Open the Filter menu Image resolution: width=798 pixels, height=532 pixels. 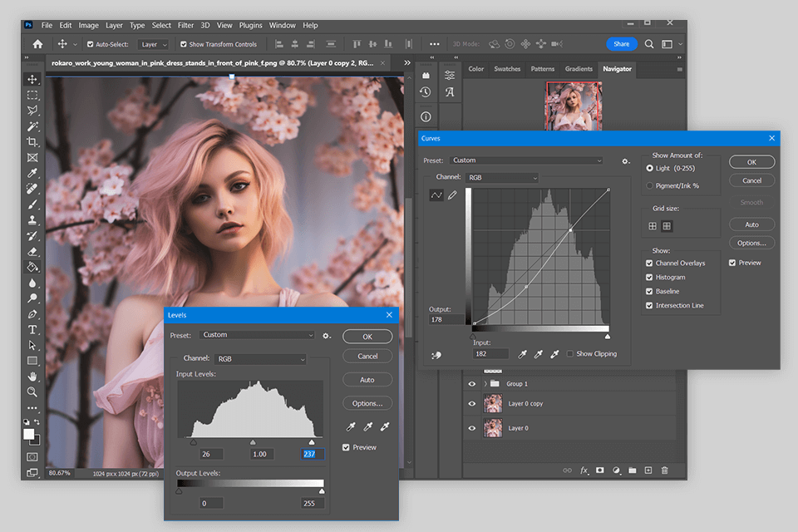(185, 26)
